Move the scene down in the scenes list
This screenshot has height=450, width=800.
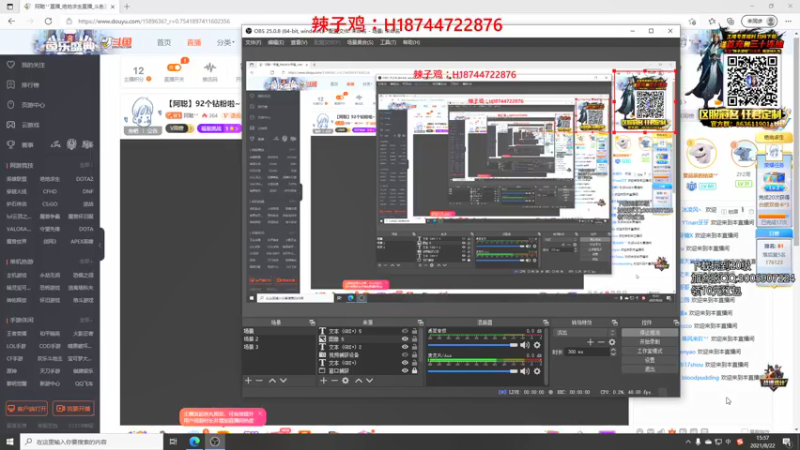[283, 381]
